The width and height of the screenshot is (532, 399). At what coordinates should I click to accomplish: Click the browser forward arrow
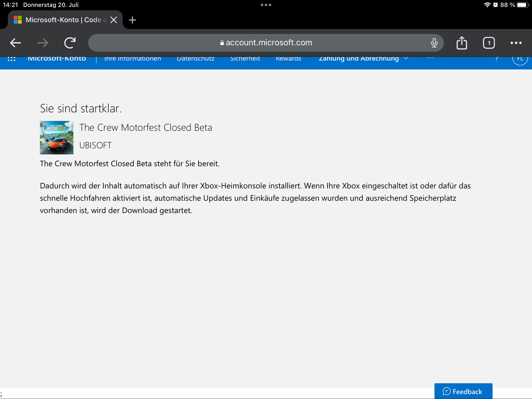click(x=43, y=43)
